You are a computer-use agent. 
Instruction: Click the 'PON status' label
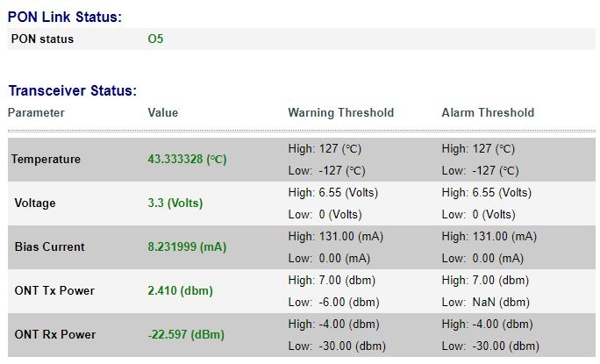pos(42,39)
